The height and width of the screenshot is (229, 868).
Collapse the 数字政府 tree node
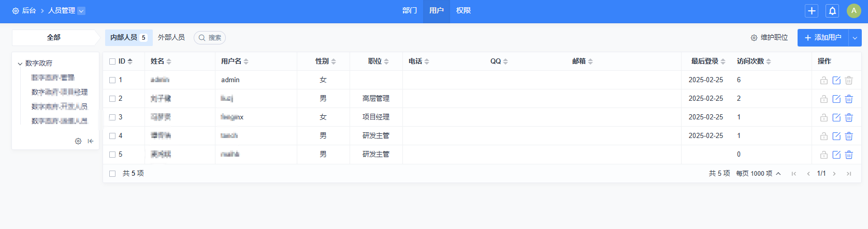click(x=20, y=64)
